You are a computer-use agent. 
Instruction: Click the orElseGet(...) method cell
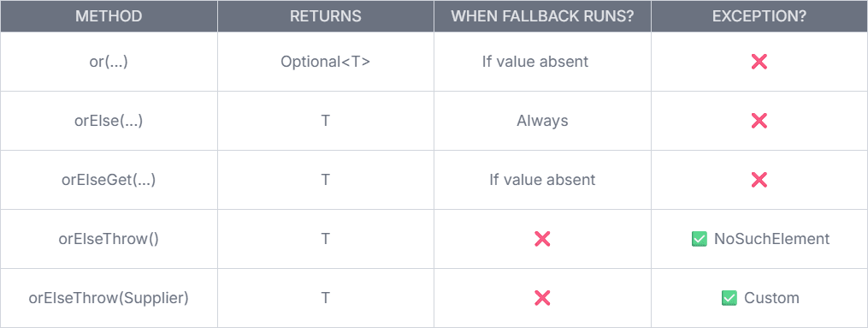point(109,180)
